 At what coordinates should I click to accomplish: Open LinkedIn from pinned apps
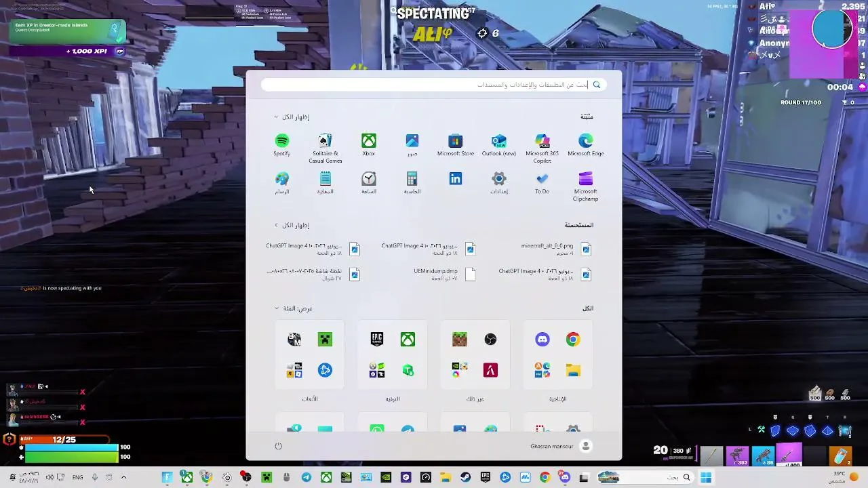(456, 179)
